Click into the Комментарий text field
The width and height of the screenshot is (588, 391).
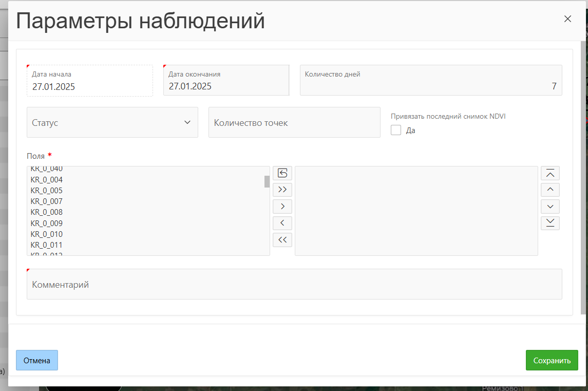point(294,285)
